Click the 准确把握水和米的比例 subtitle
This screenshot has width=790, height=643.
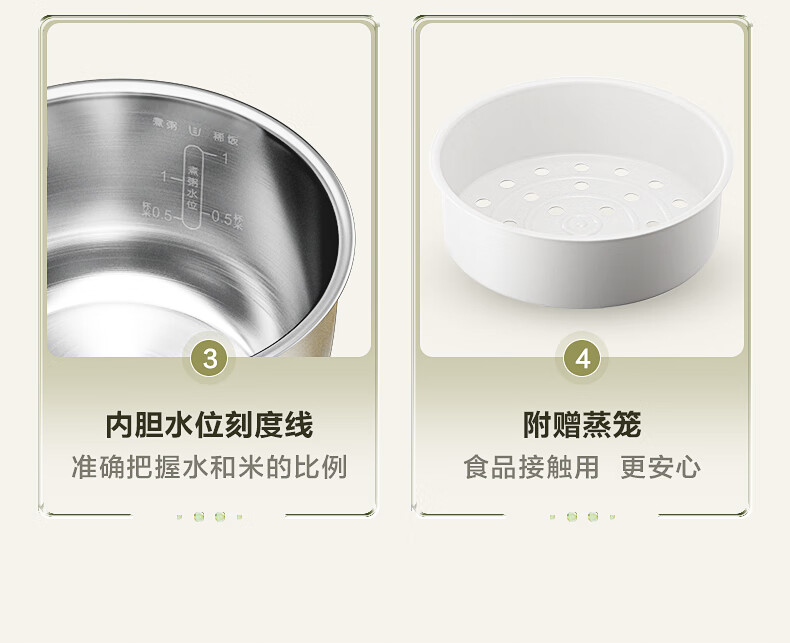click(209, 467)
